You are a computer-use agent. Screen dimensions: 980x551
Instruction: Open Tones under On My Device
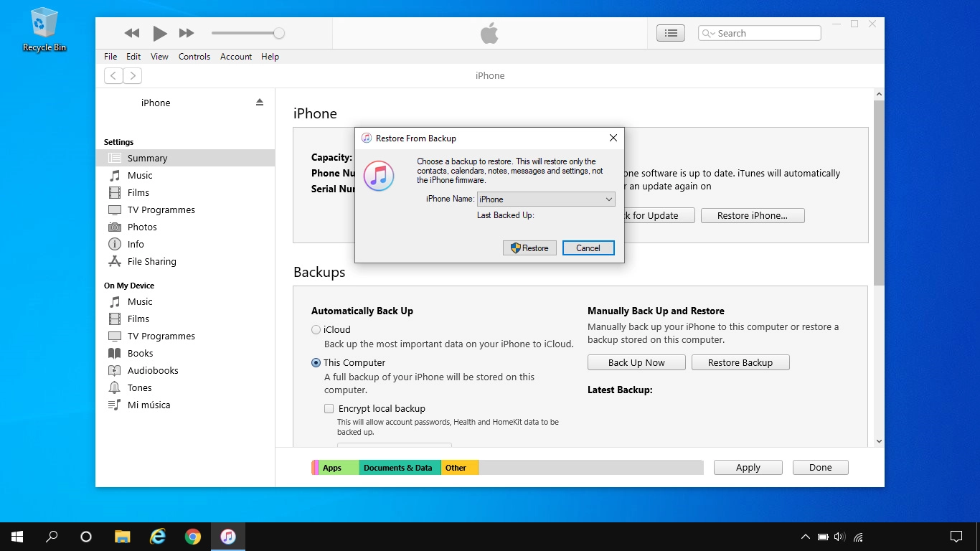(x=139, y=387)
